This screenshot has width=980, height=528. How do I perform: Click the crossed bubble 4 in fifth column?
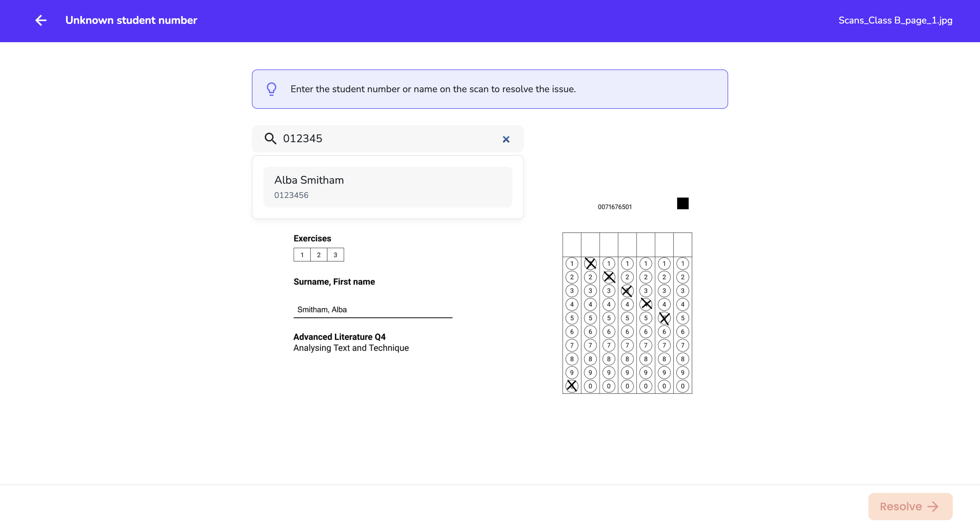[646, 304]
